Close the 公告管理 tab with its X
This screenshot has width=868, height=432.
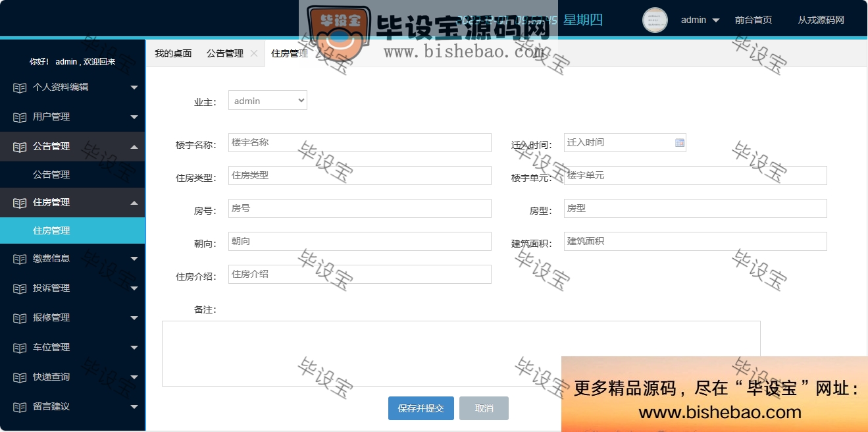pos(254,53)
